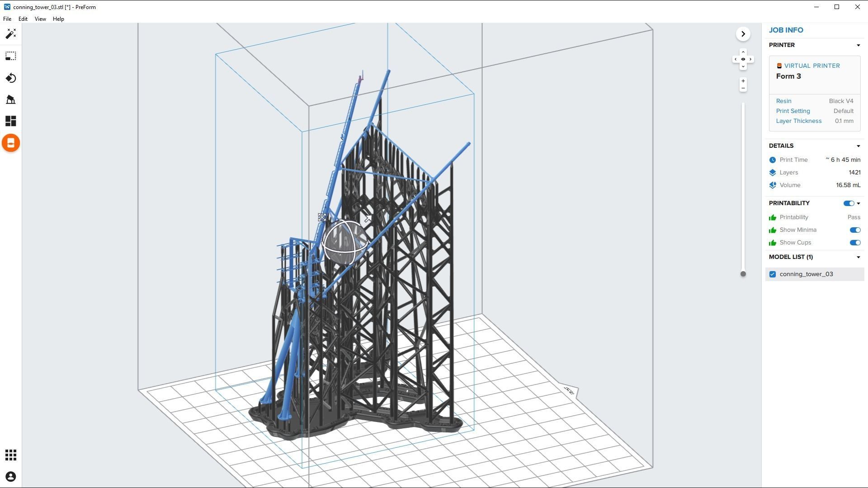Screen dimensions: 868x488
Task: Open the user account icon
Action: click(11, 477)
